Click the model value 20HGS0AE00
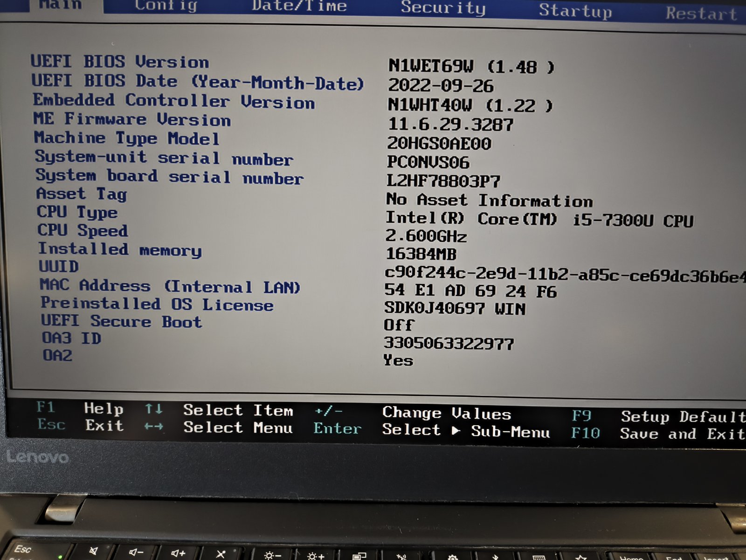 439,143
